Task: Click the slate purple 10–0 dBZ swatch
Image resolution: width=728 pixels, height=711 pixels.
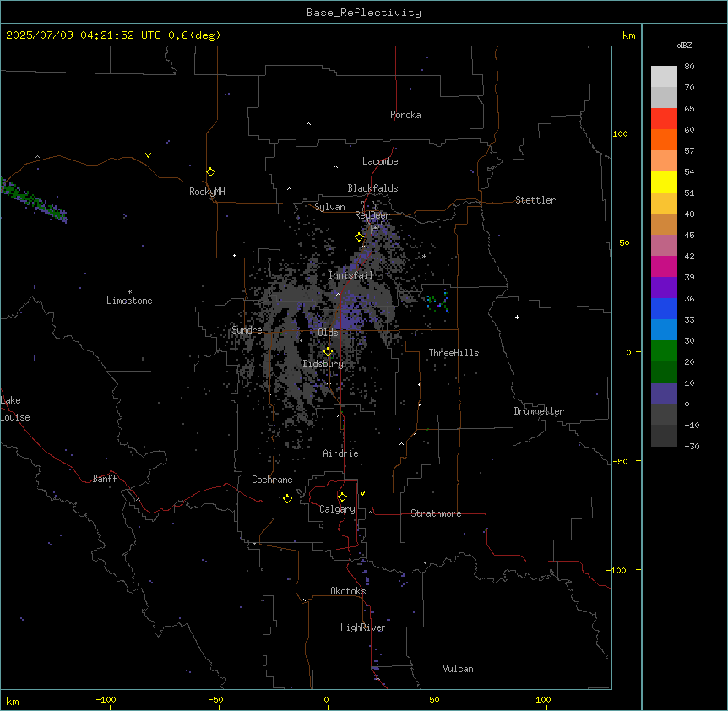Action: pyautogui.click(x=664, y=393)
